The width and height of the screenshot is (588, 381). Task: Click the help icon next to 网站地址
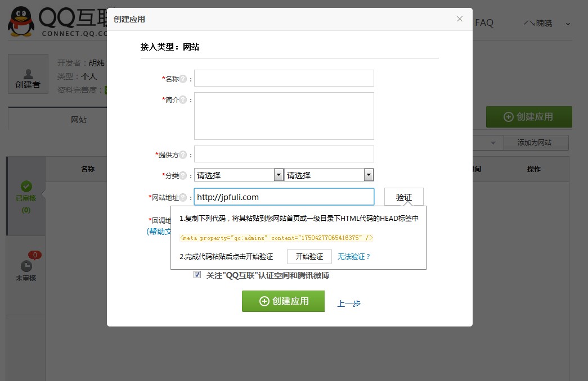point(183,197)
